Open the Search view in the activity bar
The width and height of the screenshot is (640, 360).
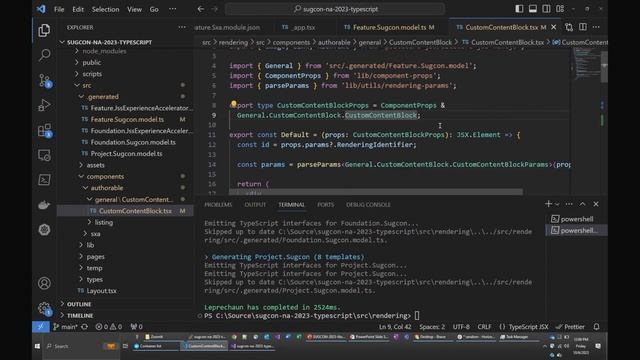pos(44,55)
